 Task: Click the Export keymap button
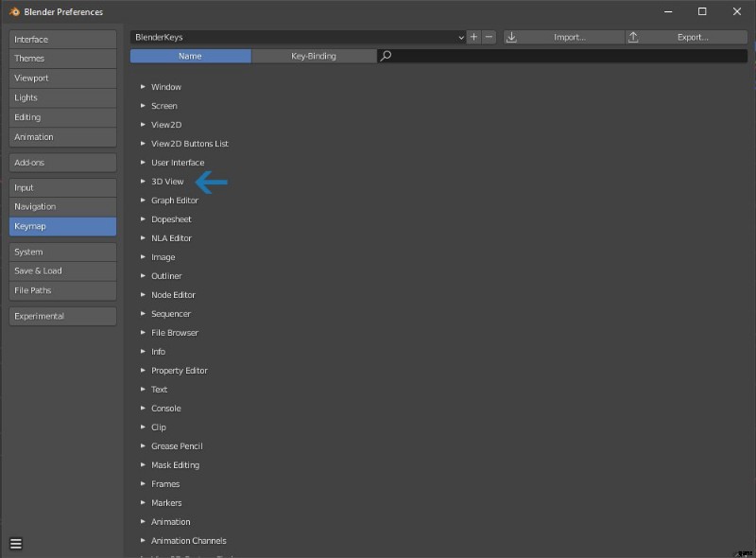click(687, 38)
